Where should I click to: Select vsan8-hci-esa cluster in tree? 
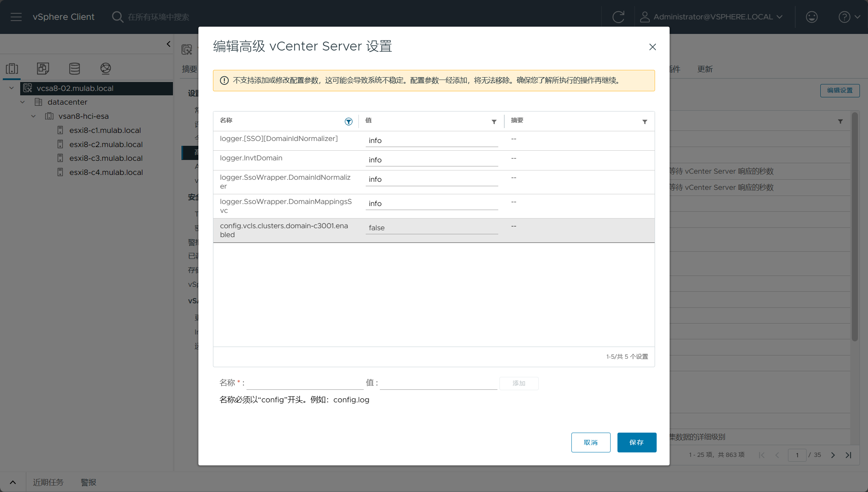click(83, 116)
